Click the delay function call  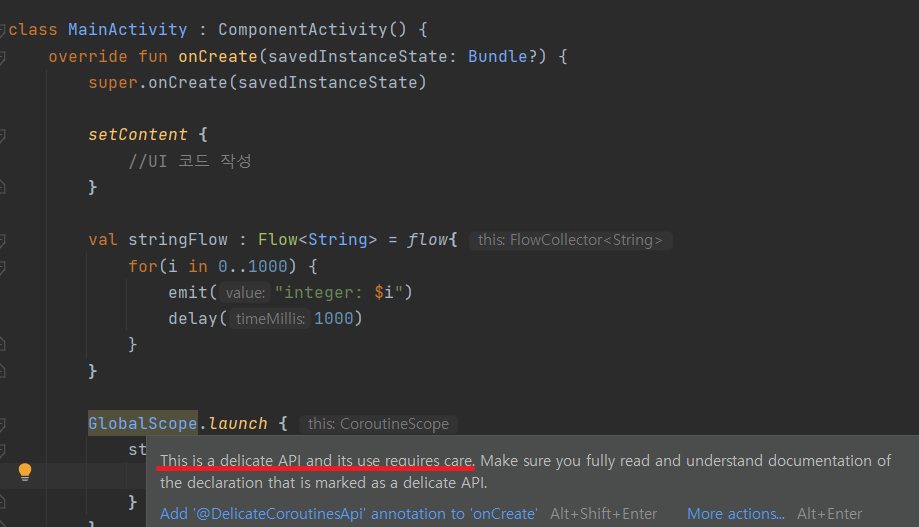[192, 318]
